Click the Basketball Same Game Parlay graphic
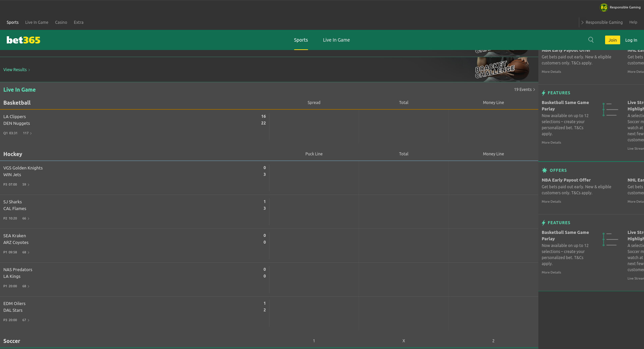The width and height of the screenshot is (644, 349). coord(610,109)
